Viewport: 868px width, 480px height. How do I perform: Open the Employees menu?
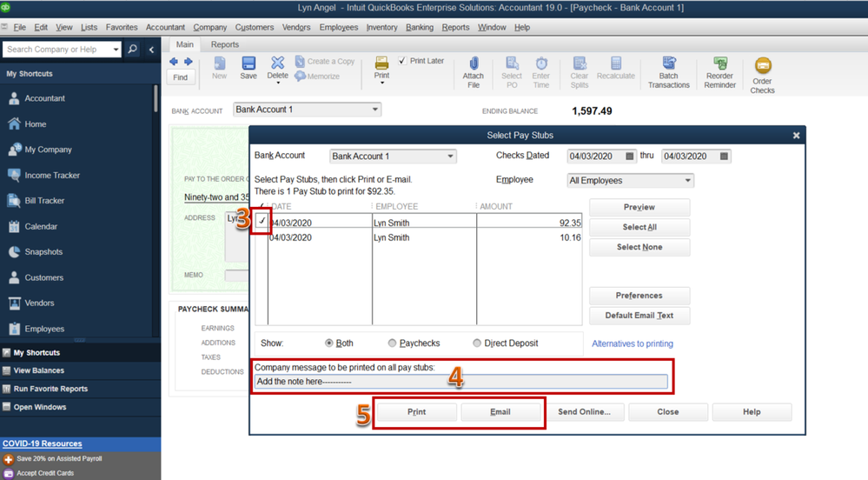(338, 27)
